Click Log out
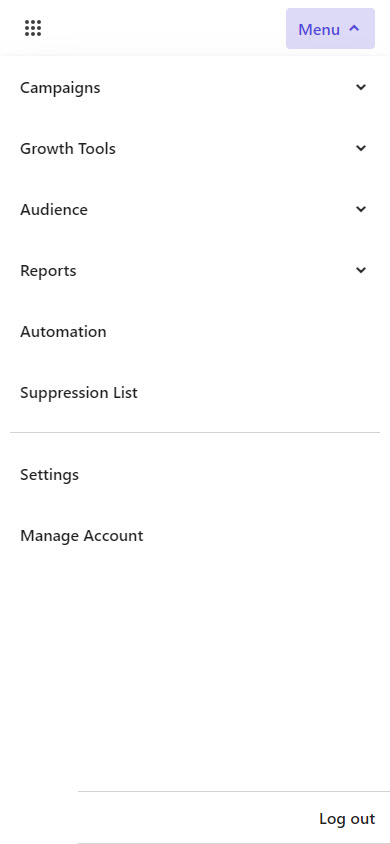 [347, 819]
